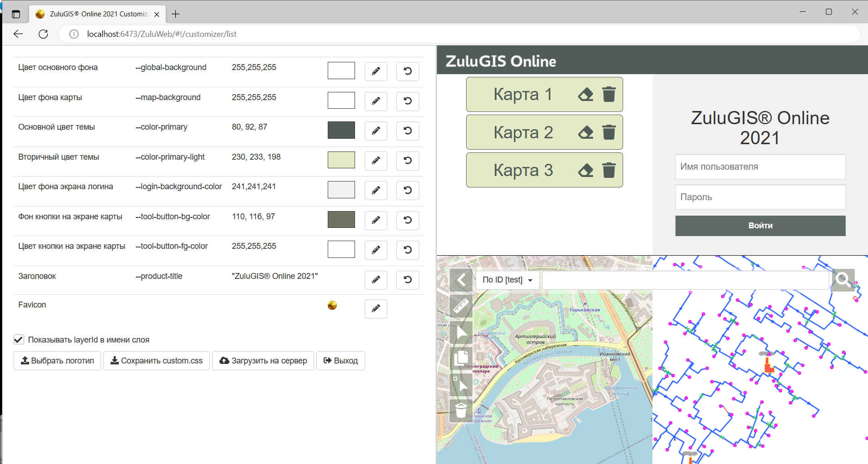This screenshot has width=868, height=464.
Task: Click the 'Выход' button
Action: [x=340, y=361]
